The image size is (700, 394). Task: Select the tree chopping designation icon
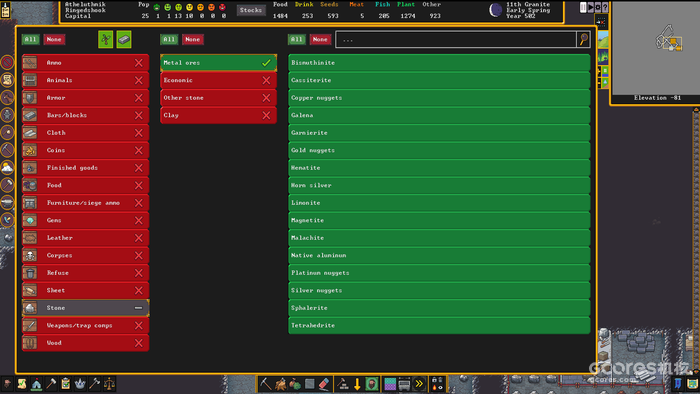[280, 384]
